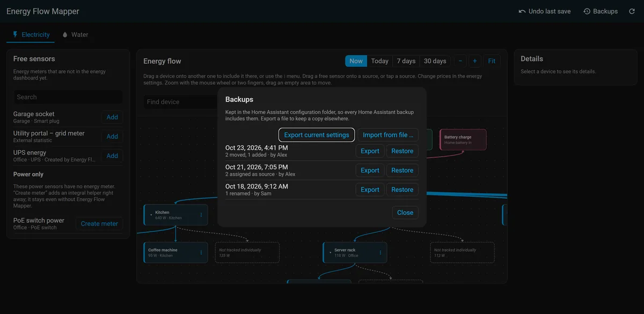Select the Battery charge node

tap(463, 140)
